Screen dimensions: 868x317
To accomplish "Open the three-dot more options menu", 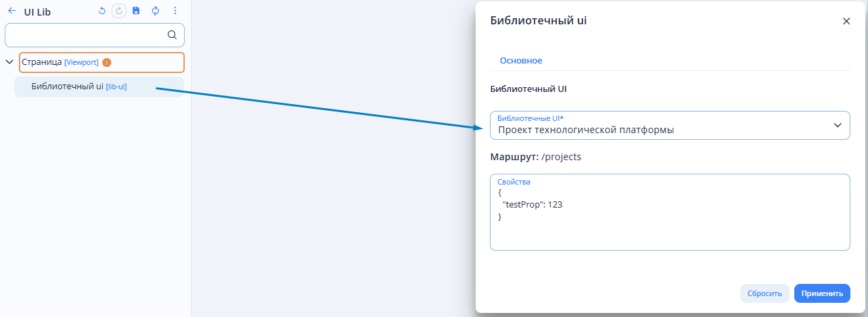I will (x=175, y=11).
